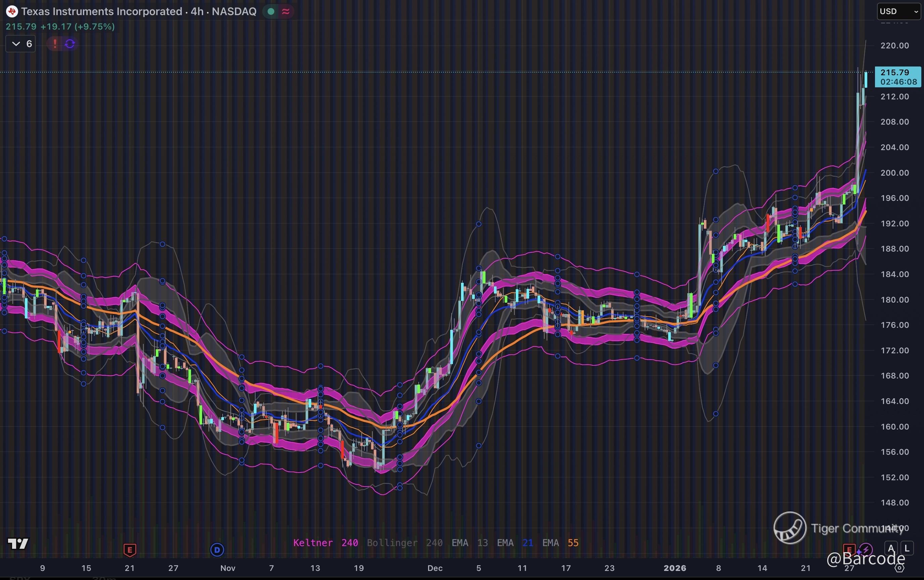Open chart settings hexagon gear icon
Image resolution: width=924 pixels, height=580 pixels.
tap(900, 568)
